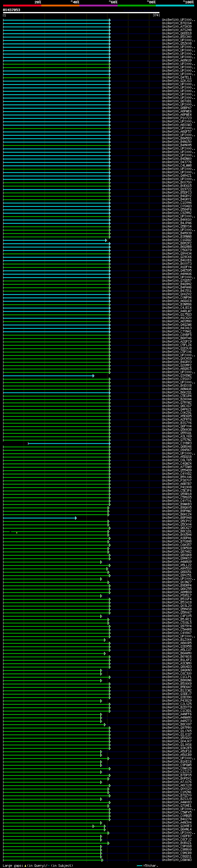The image size is (197, 868).
Task: Select label UniRef100_C7YN41
Action: click(176, 332)
